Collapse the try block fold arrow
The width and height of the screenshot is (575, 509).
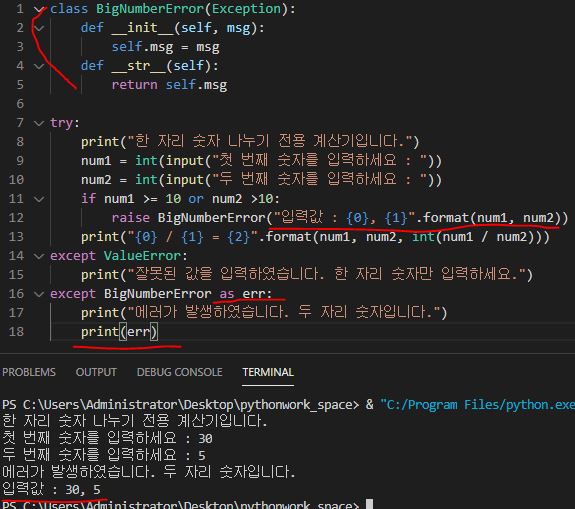click(x=39, y=123)
